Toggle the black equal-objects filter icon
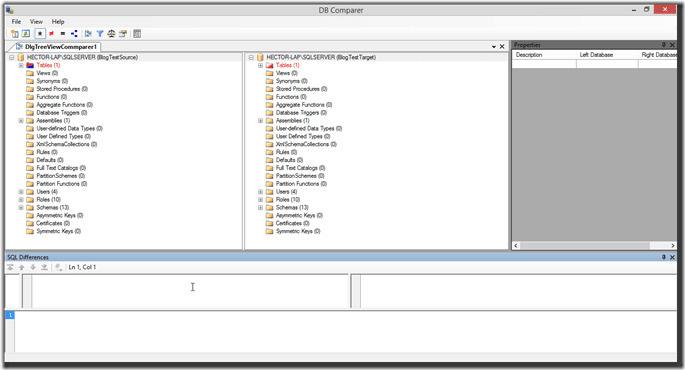 63,34
